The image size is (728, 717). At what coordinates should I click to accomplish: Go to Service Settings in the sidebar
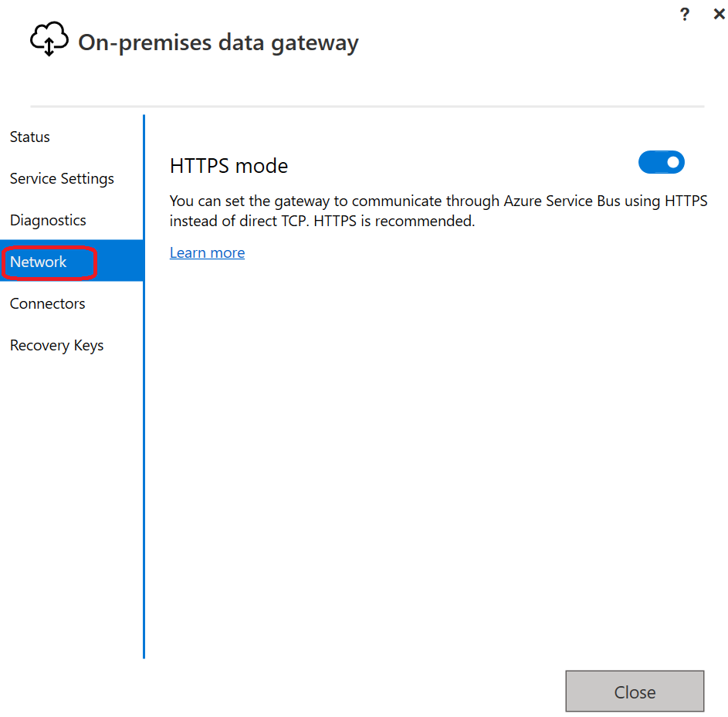[x=62, y=178]
